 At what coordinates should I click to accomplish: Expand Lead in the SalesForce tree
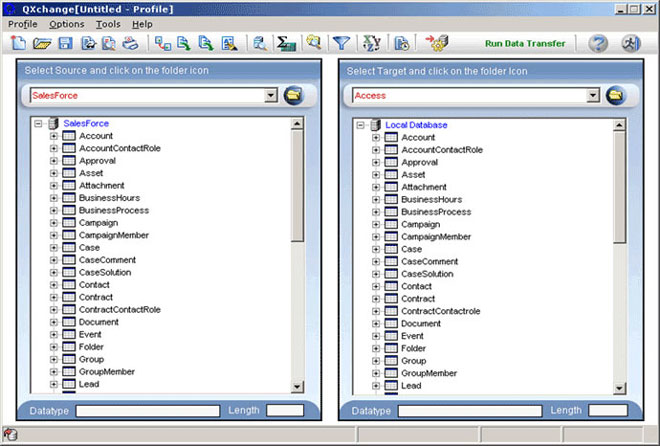[x=53, y=384]
